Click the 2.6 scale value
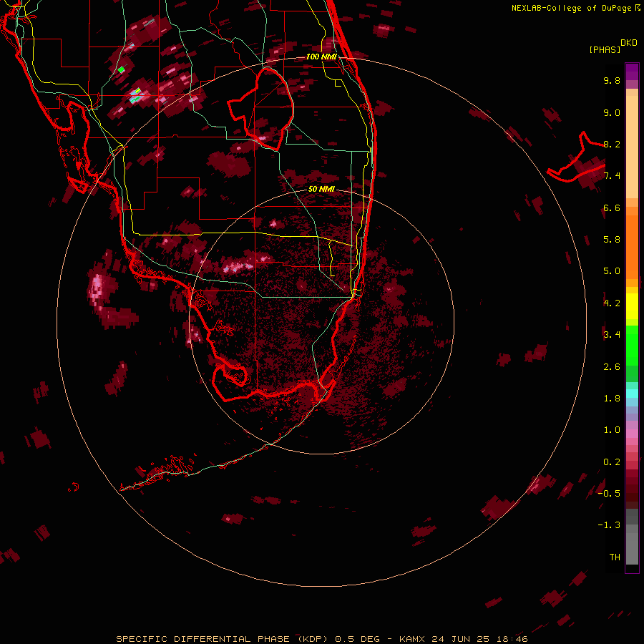 point(612,366)
